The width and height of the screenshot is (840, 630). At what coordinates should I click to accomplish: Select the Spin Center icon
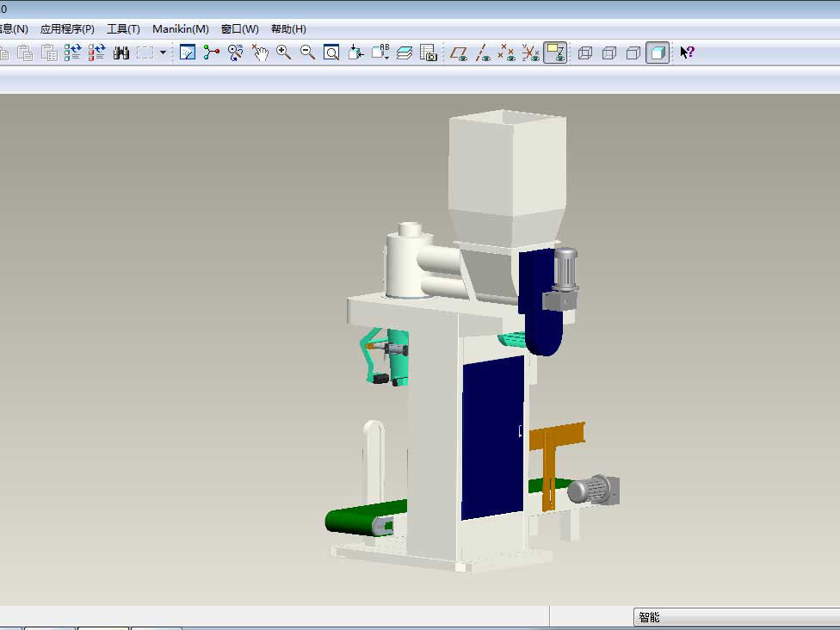pos(212,52)
